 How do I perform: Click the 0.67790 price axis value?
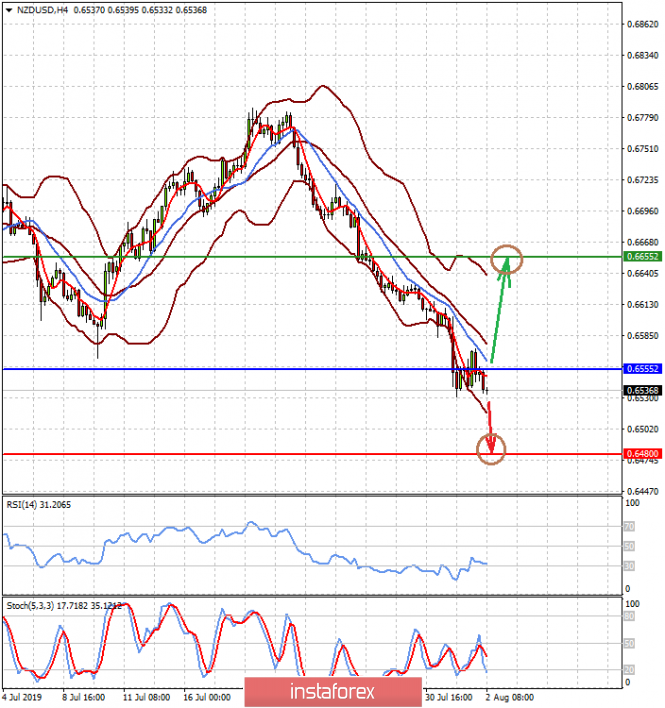coord(643,118)
